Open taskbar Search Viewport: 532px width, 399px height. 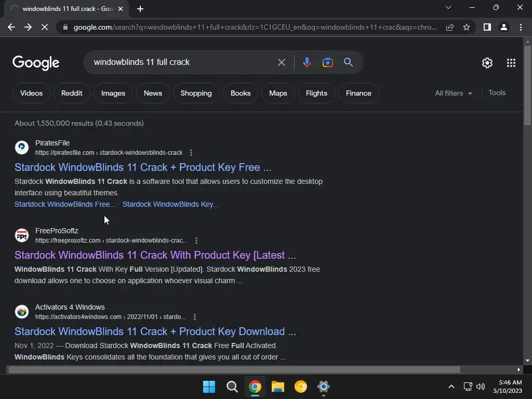click(232, 387)
